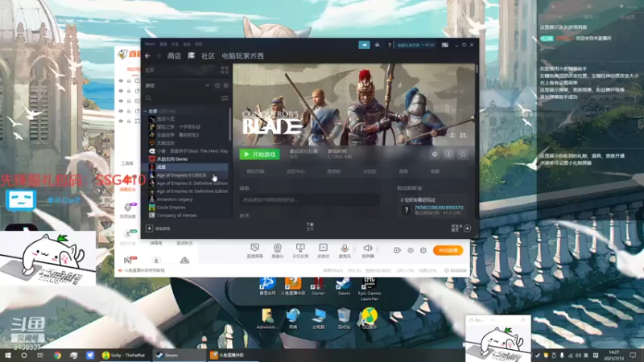
Task: Open the 好友 friends menu
Action: [x=175, y=44]
